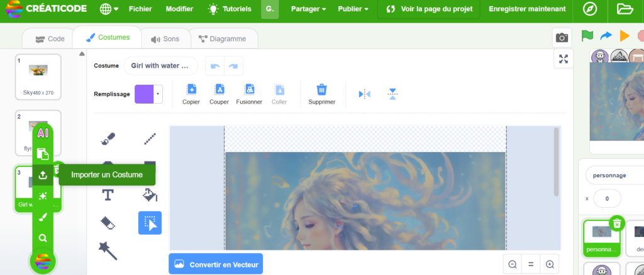Click the x position field
Viewport: 644px width, 275px height.
click(x=607, y=199)
